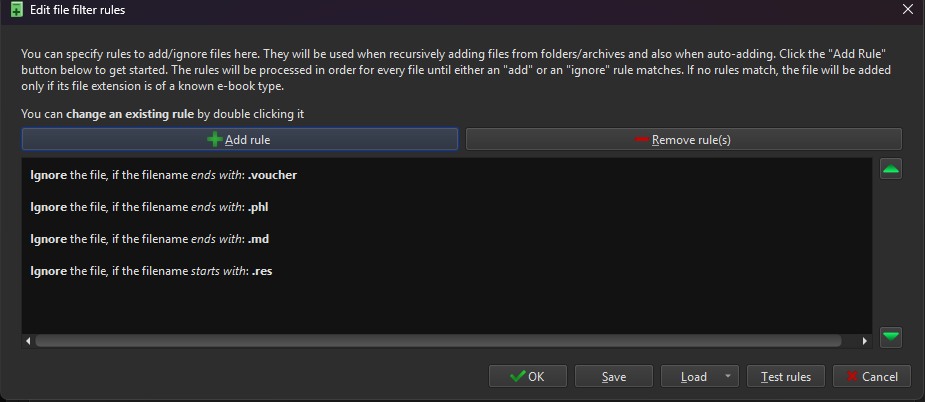This screenshot has height=402, width=925.
Task: Click the Test rules button
Action: [786, 376]
